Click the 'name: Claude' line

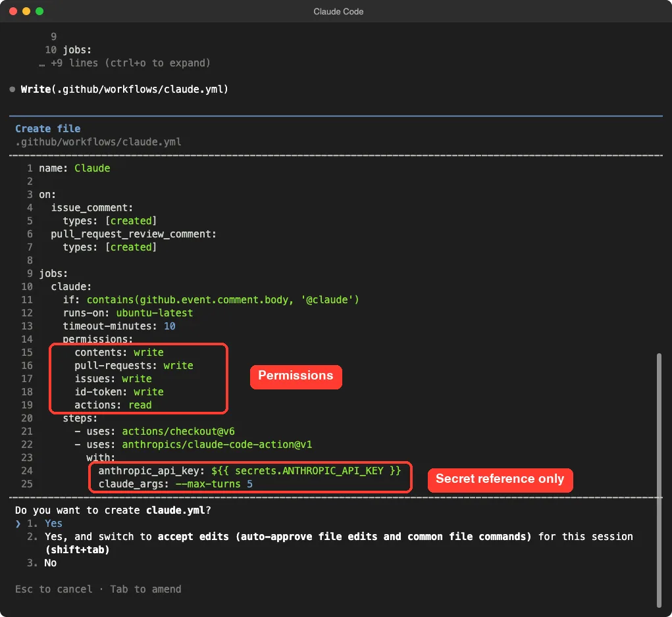point(74,168)
